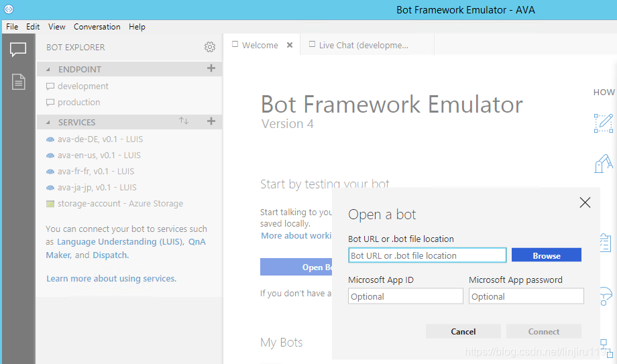The height and width of the screenshot is (364, 617).
Task: Open the File menu
Action: (12, 27)
